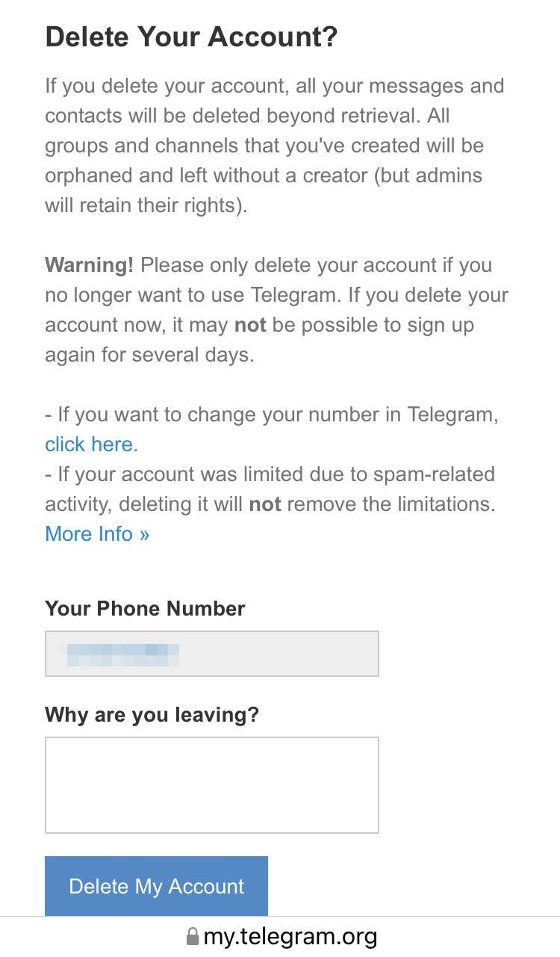Click bold "not" before "remove the limitations"
Screen dimensions: 560x957
tap(264, 504)
